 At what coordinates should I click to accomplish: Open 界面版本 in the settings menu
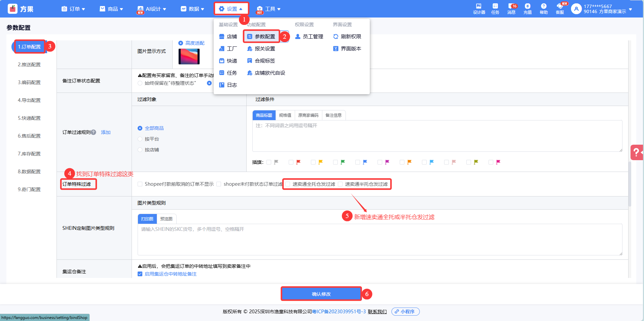[347, 49]
